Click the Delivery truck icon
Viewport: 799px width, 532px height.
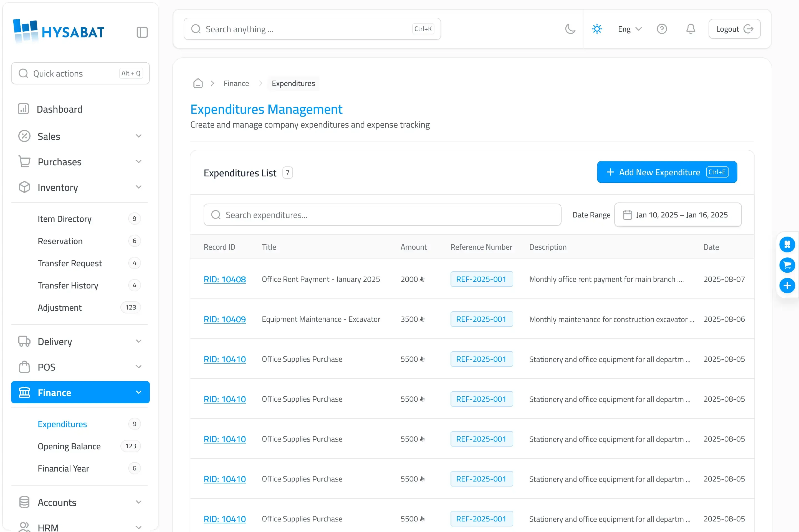pos(24,341)
